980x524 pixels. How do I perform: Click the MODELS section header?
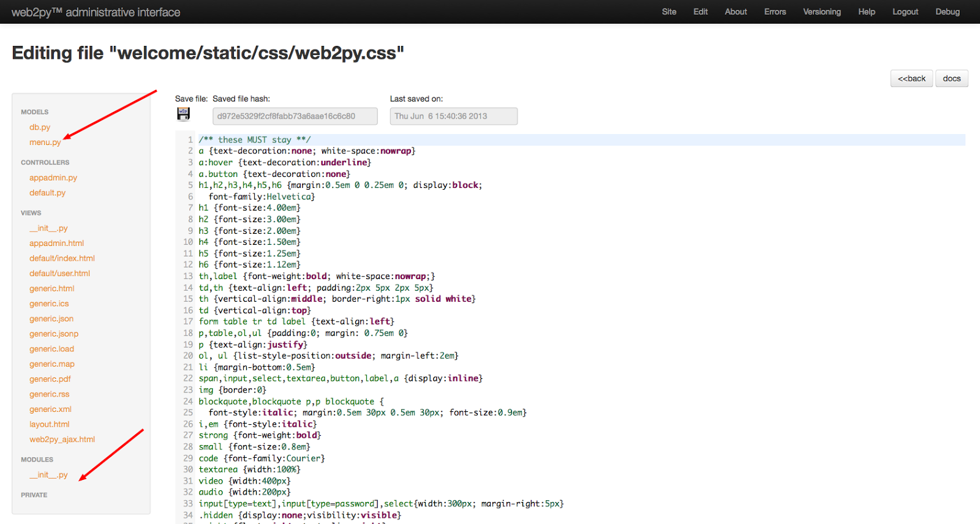pyautogui.click(x=34, y=112)
